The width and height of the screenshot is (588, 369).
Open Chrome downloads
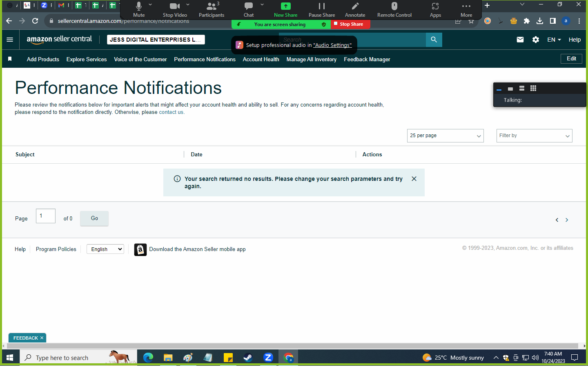point(540,21)
